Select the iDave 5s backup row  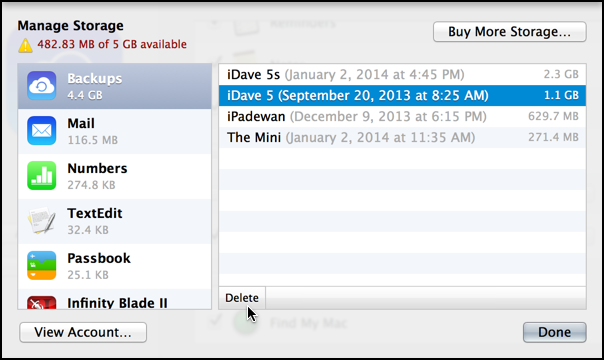[x=403, y=74]
